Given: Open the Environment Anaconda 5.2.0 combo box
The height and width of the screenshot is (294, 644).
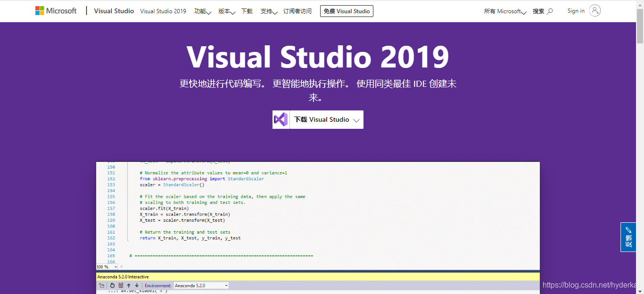Looking at the screenshot, I should (201, 286).
